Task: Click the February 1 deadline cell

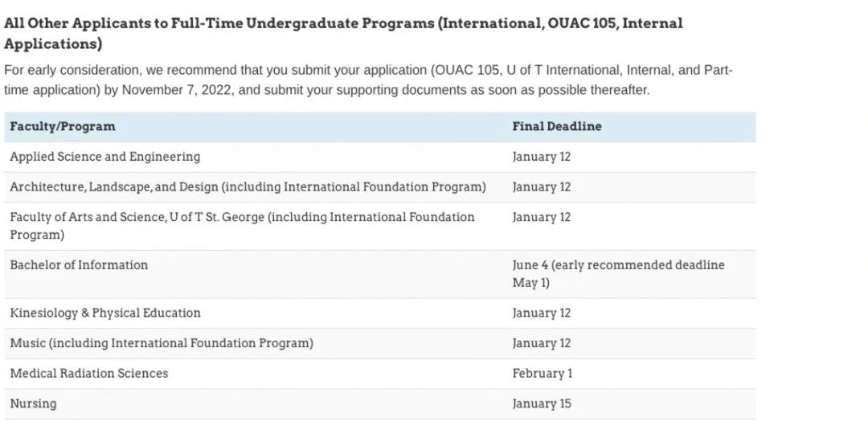Action: click(542, 373)
